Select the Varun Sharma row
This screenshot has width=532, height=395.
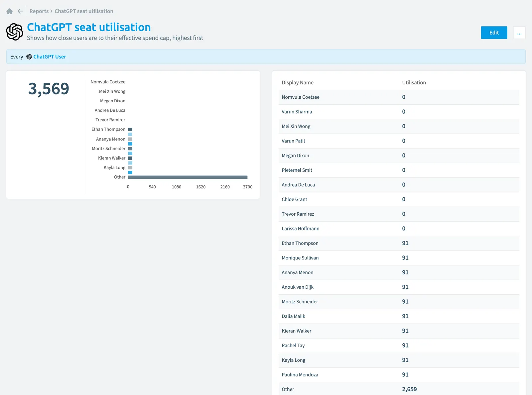click(x=399, y=112)
